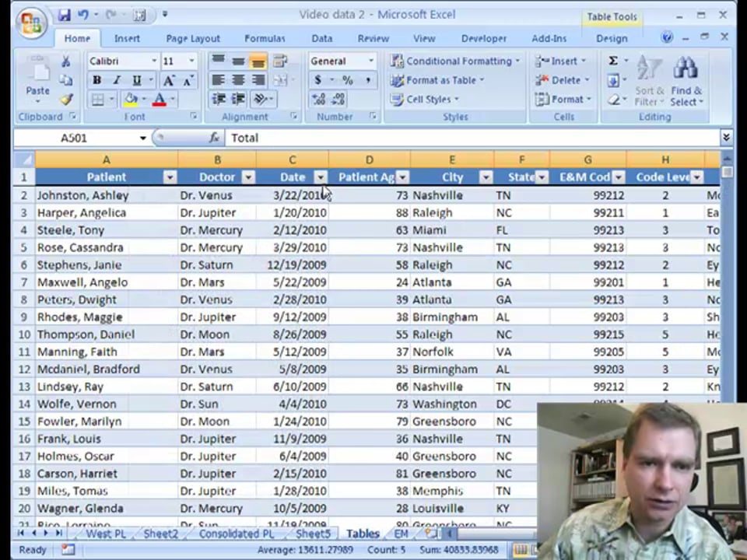Screen dimensions: 747x560
Task: Align text left
Action: pyautogui.click(x=218, y=80)
